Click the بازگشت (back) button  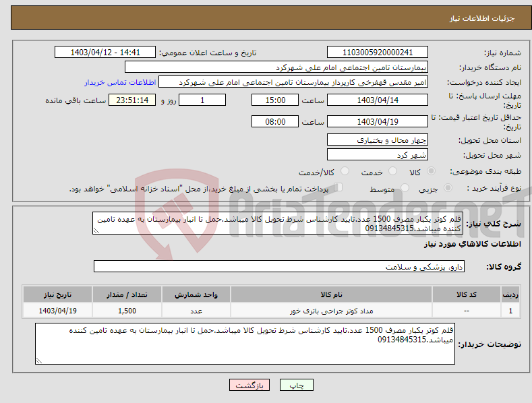pyautogui.click(x=249, y=385)
